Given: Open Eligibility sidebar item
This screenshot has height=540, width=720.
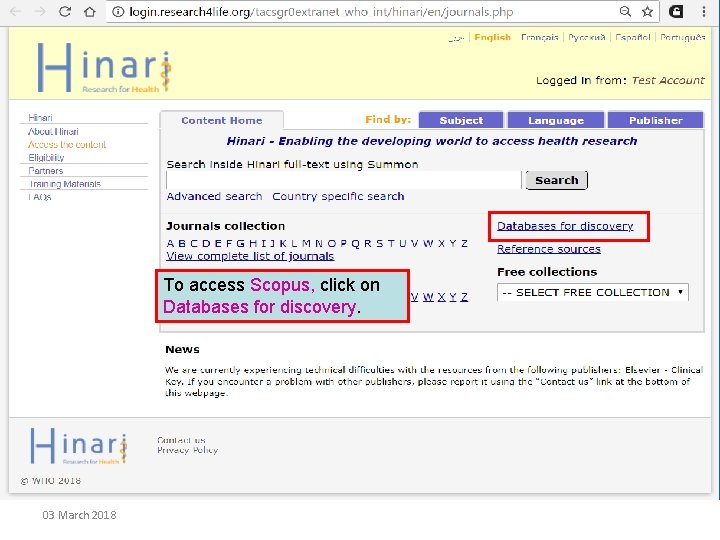Looking at the screenshot, I should point(46,158).
